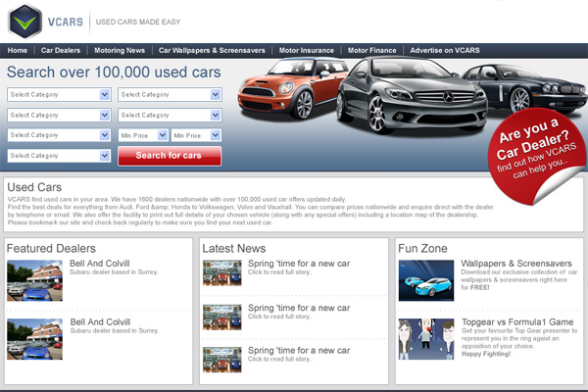The width and height of the screenshot is (588, 392).
Task: Open second 'Spring time for a new car' story
Action: click(x=299, y=308)
